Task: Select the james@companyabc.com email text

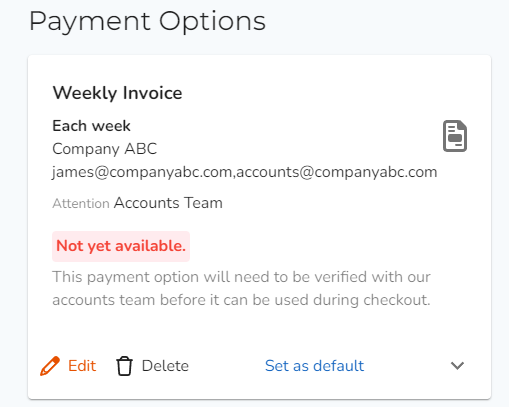Action: 142,172
